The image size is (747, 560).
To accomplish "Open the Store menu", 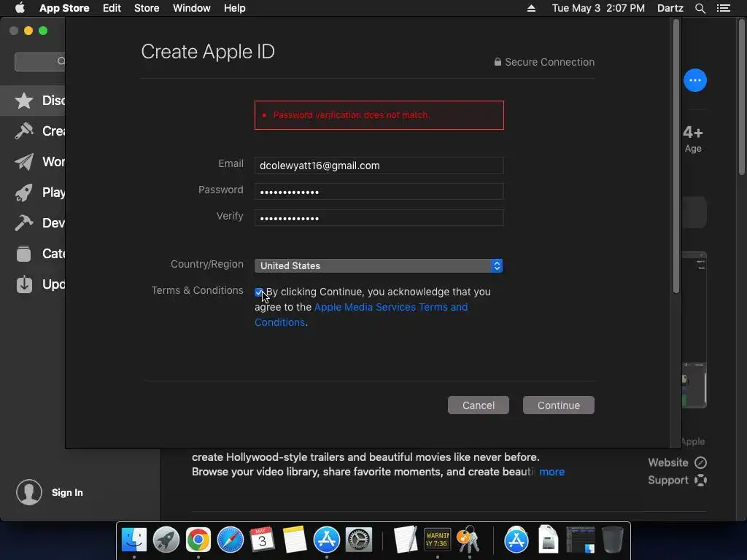I will tap(147, 8).
